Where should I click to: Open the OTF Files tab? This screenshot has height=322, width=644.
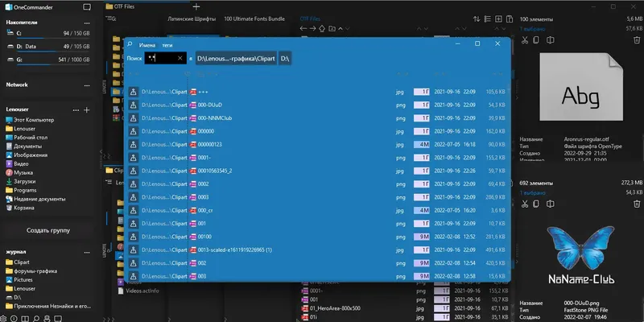coord(120,6)
